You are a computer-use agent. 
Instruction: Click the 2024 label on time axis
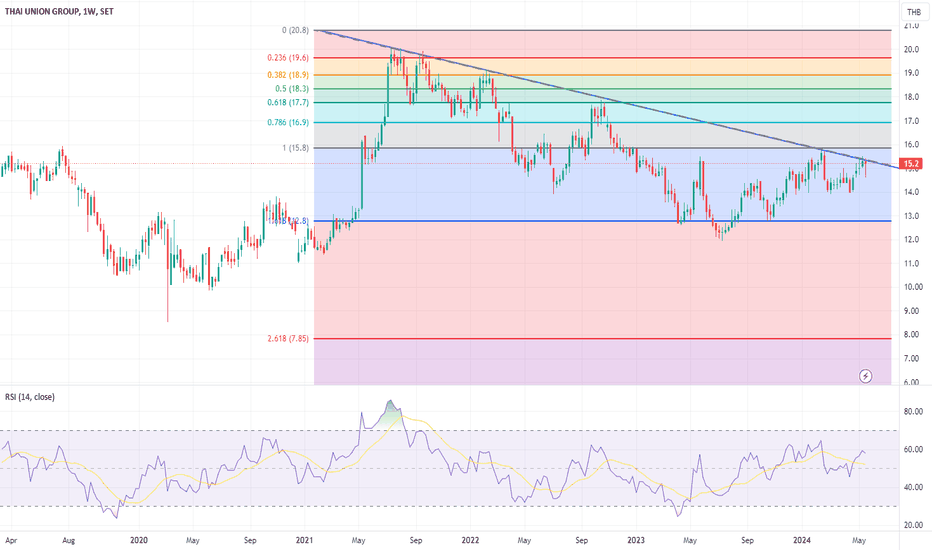[802, 540]
